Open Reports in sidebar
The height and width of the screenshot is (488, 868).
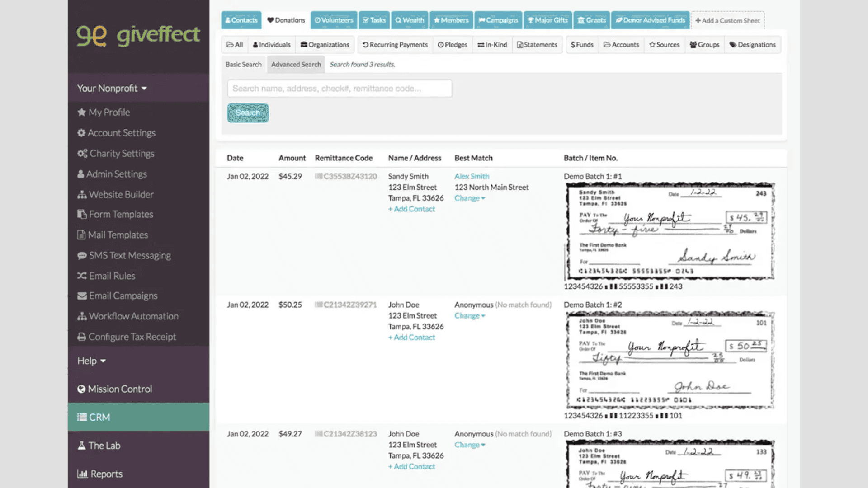(x=100, y=474)
